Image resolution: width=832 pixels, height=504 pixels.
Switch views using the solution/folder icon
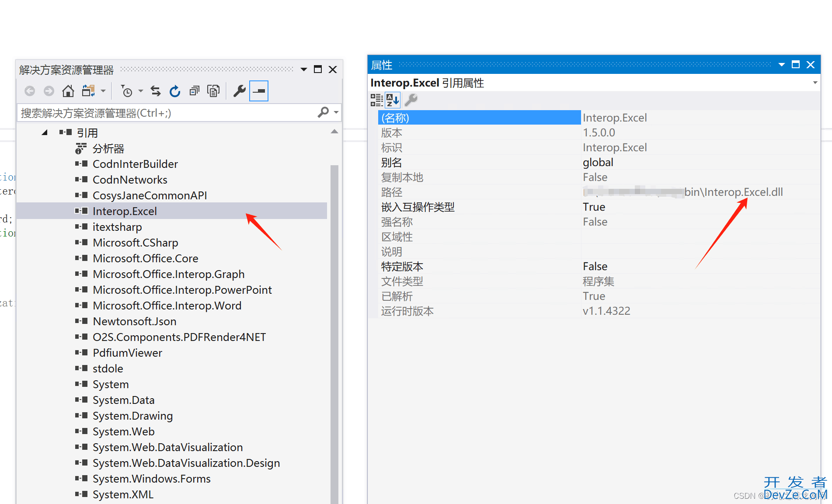pos(88,91)
